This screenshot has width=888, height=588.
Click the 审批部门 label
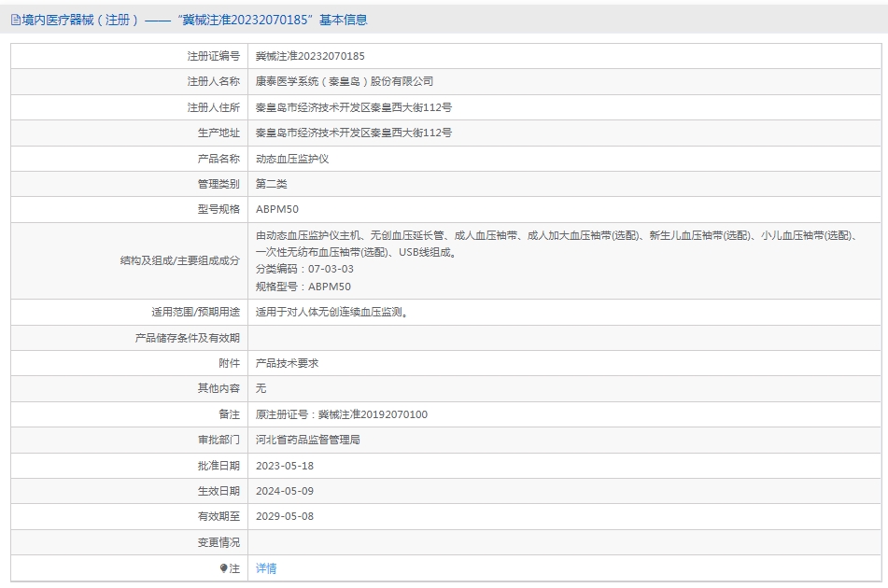[x=218, y=440]
